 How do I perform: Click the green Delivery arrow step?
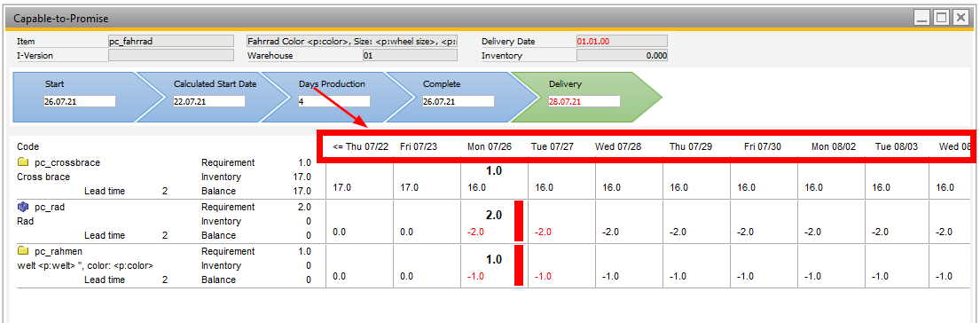586,96
